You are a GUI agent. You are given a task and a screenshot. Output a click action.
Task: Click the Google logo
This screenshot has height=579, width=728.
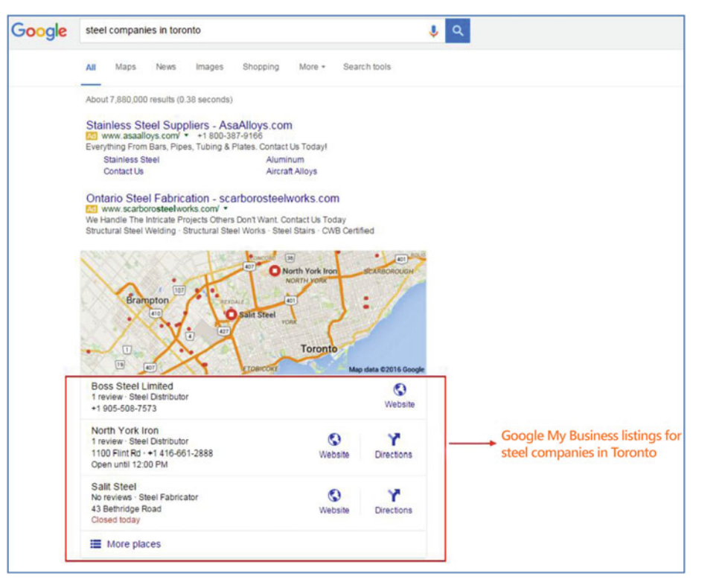tap(39, 31)
